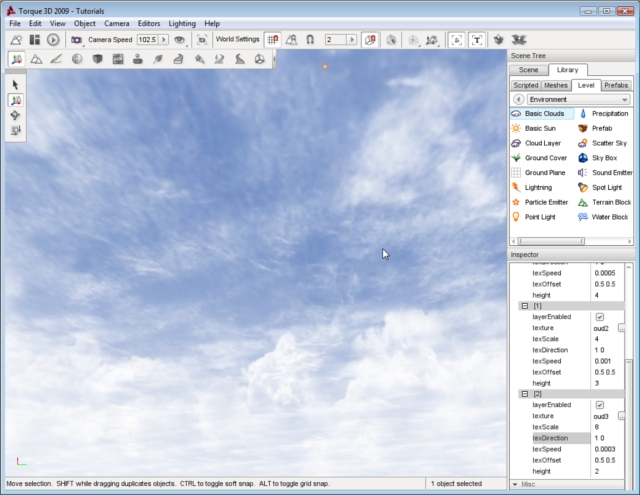Browse for texture of layer [2]
The width and height of the screenshot is (640, 495).
click(x=622, y=416)
